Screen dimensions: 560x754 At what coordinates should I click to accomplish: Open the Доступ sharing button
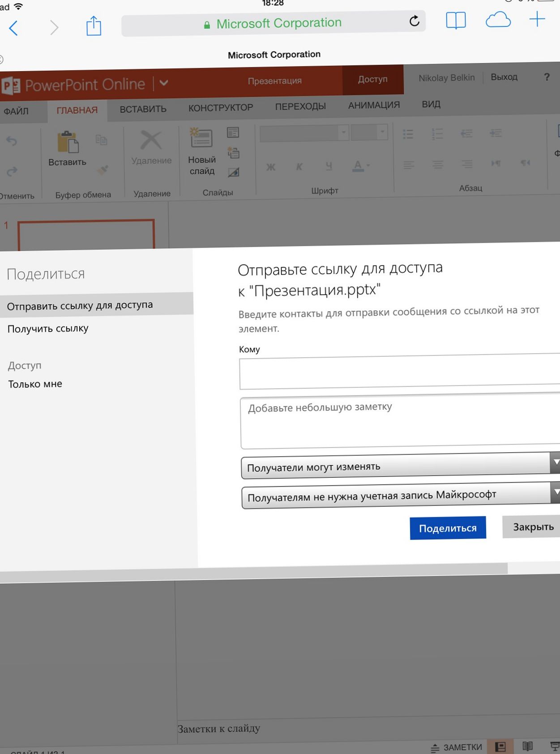click(373, 79)
